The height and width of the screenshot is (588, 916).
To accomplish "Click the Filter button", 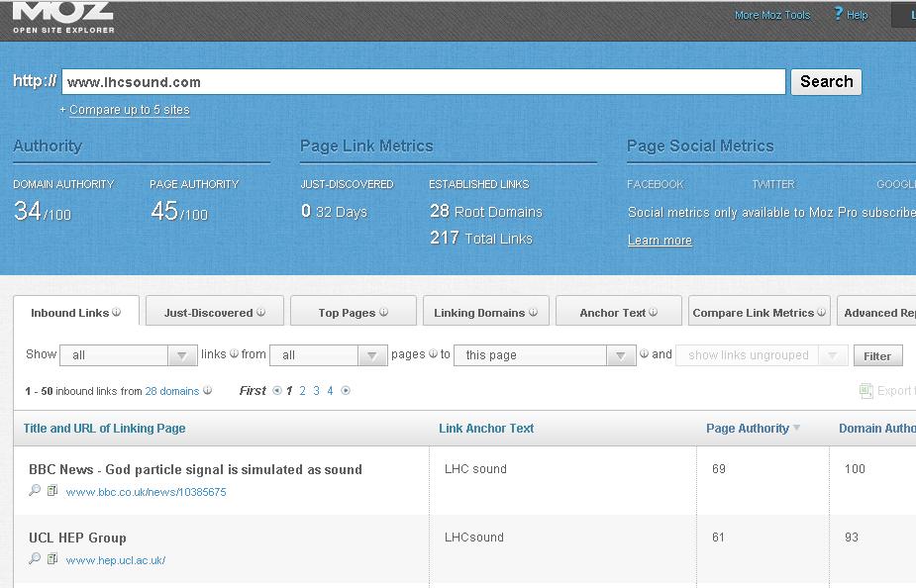I will pos(877,355).
